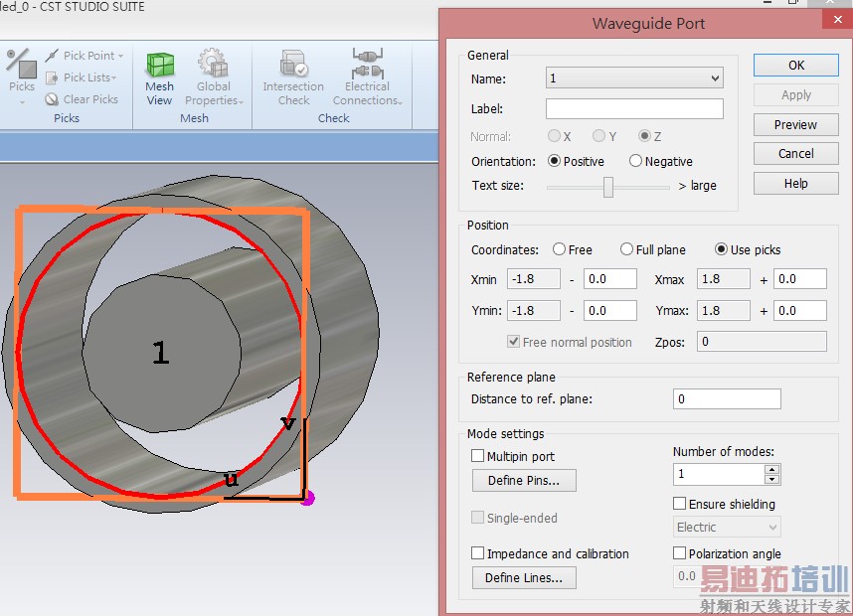
Task: Click port label 1 in 3D view
Action: [160, 353]
